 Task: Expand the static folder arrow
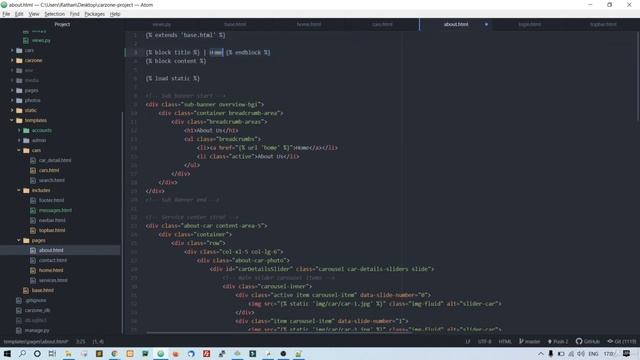click(x=12, y=110)
